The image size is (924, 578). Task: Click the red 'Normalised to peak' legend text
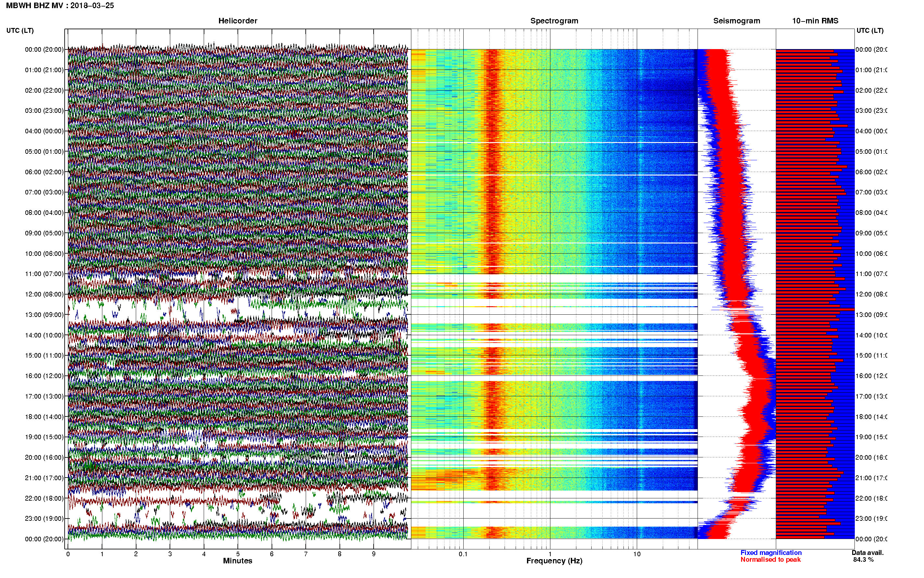[770, 560]
